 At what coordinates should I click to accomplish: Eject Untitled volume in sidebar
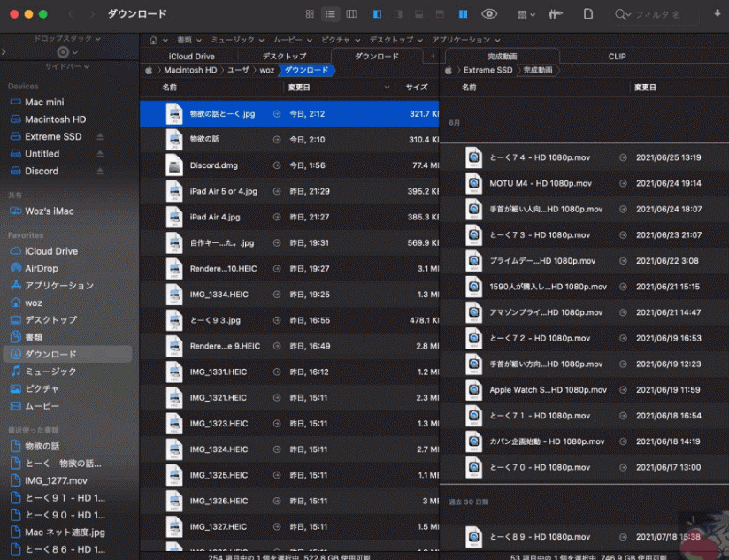[x=100, y=154]
